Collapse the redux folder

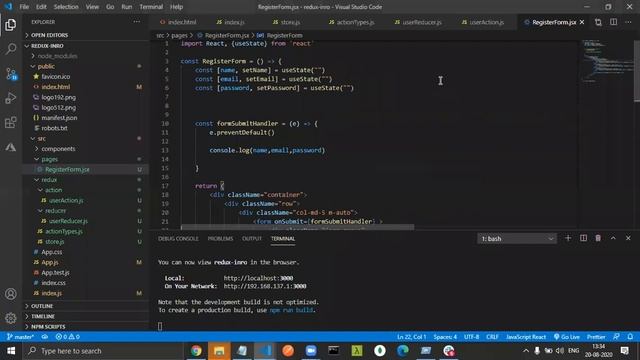[86, 180]
